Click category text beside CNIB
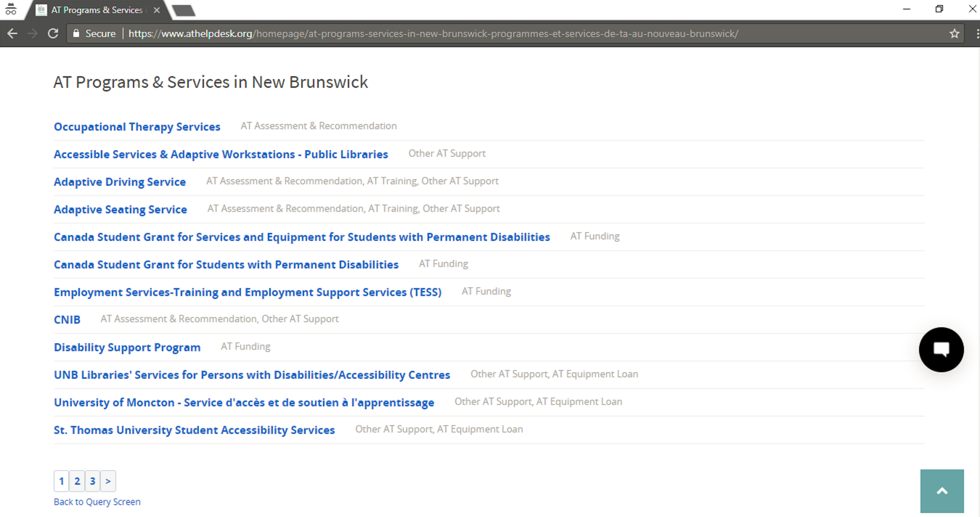The image size is (980, 517). tap(220, 319)
